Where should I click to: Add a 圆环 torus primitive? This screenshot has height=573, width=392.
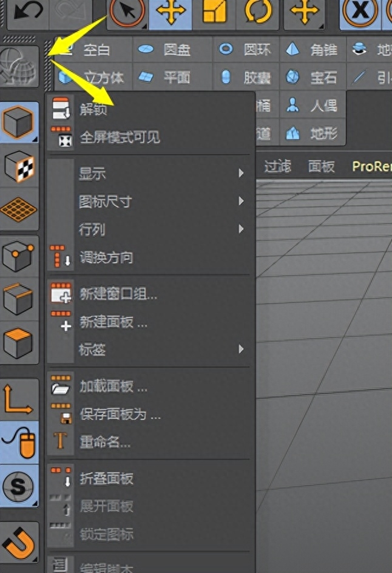(x=246, y=49)
